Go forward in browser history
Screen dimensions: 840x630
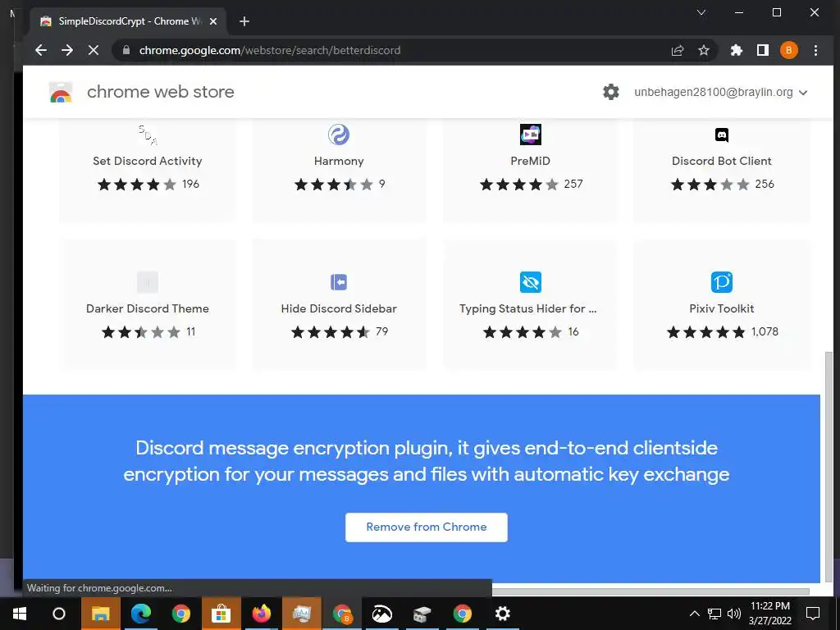[x=67, y=50]
